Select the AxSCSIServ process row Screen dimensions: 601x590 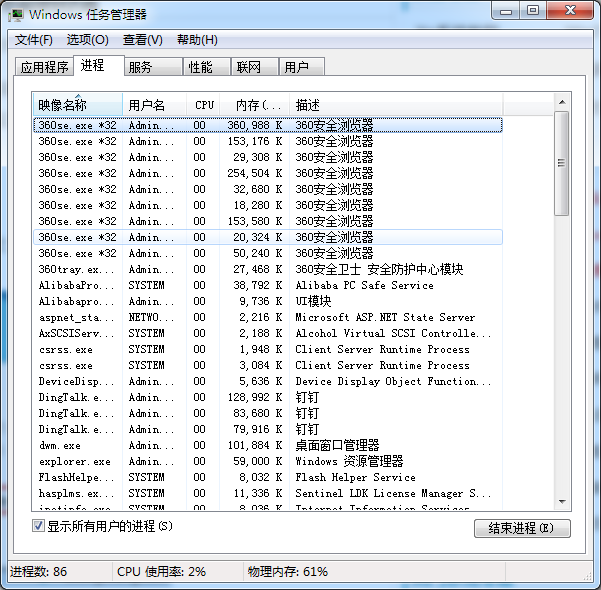click(268, 333)
